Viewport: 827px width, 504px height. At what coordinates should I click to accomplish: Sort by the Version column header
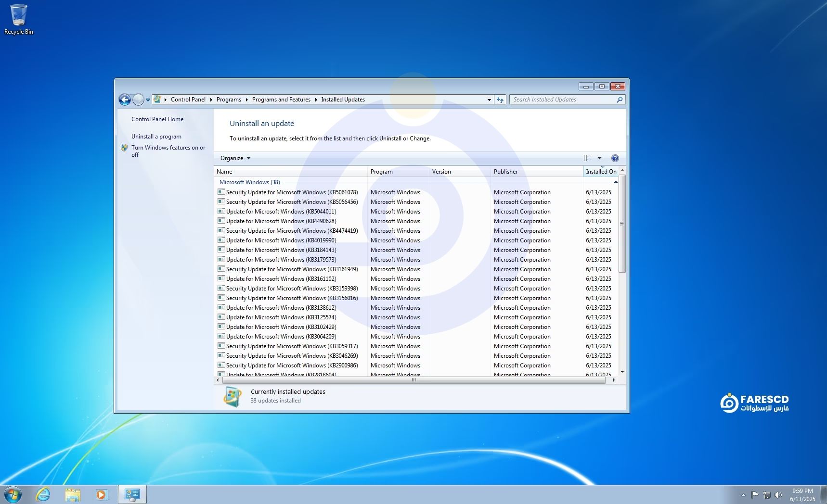pos(460,172)
